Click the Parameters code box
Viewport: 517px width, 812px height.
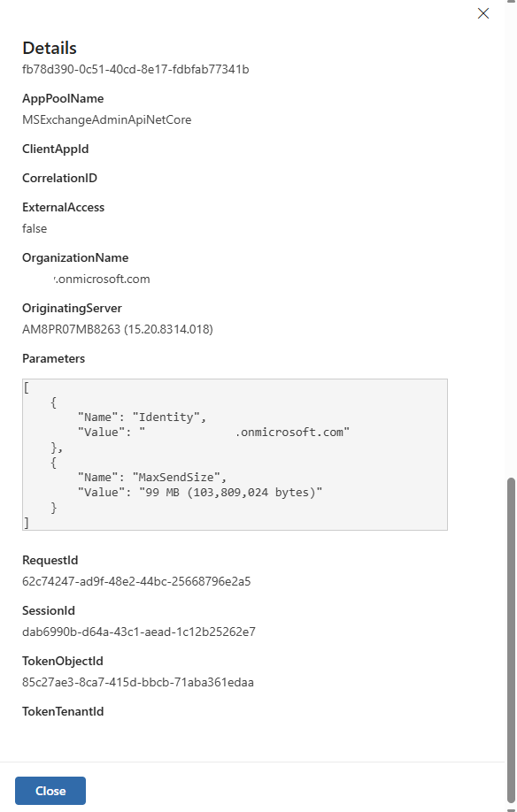[235, 453]
